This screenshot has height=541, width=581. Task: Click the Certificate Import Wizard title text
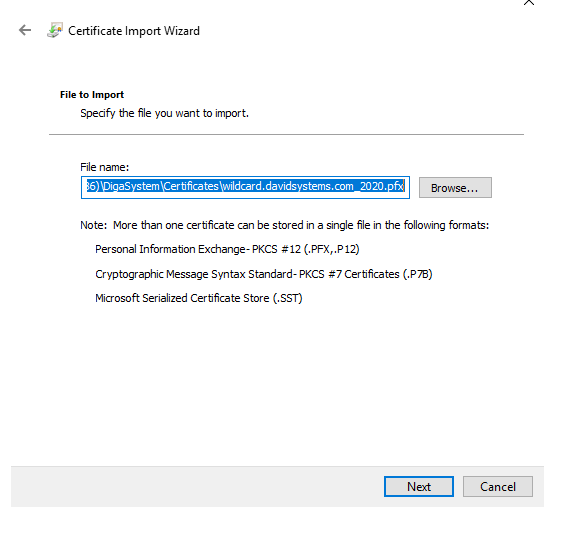pyautogui.click(x=134, y=31)
